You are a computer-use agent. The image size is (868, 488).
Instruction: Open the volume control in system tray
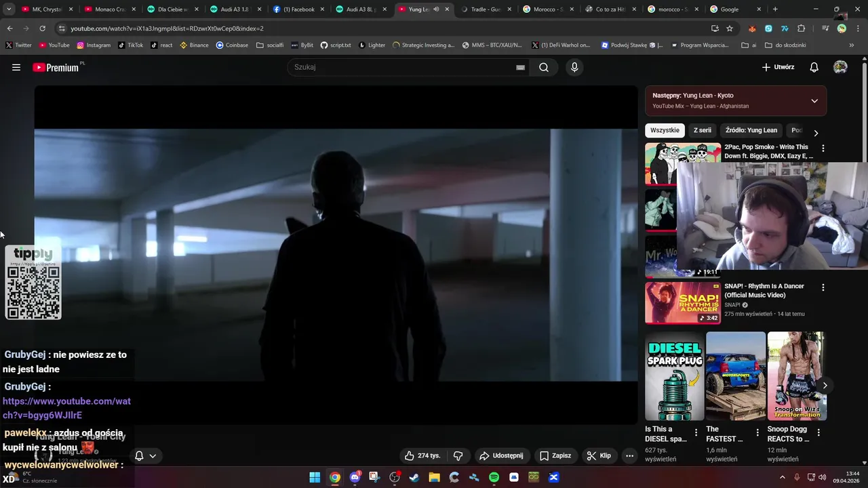(x=824, y=477)
